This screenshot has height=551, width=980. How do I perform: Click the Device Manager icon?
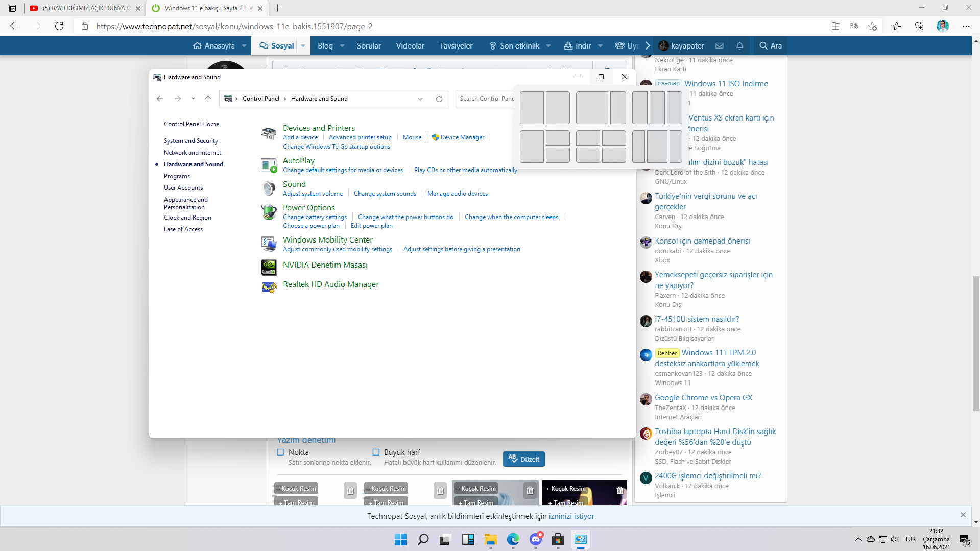pos(436,137)
